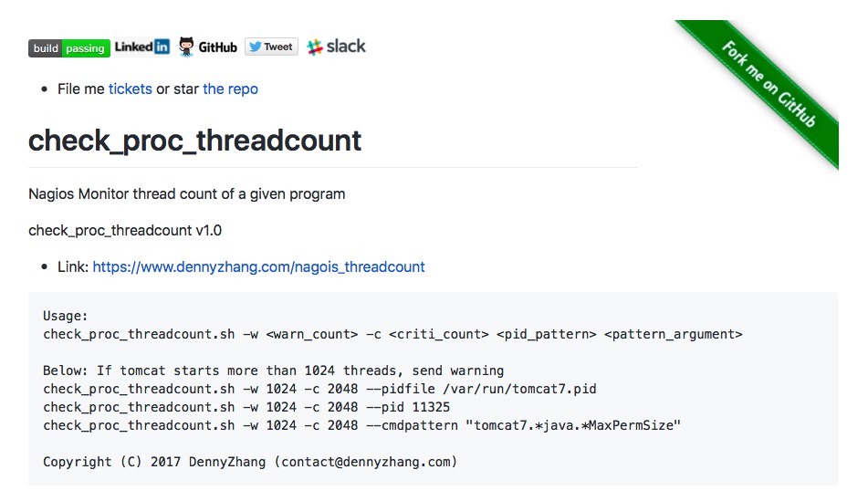Click the Slack hashtag logo icon
Viewport: 868px width, 501px height.
(x=315, y=47)
